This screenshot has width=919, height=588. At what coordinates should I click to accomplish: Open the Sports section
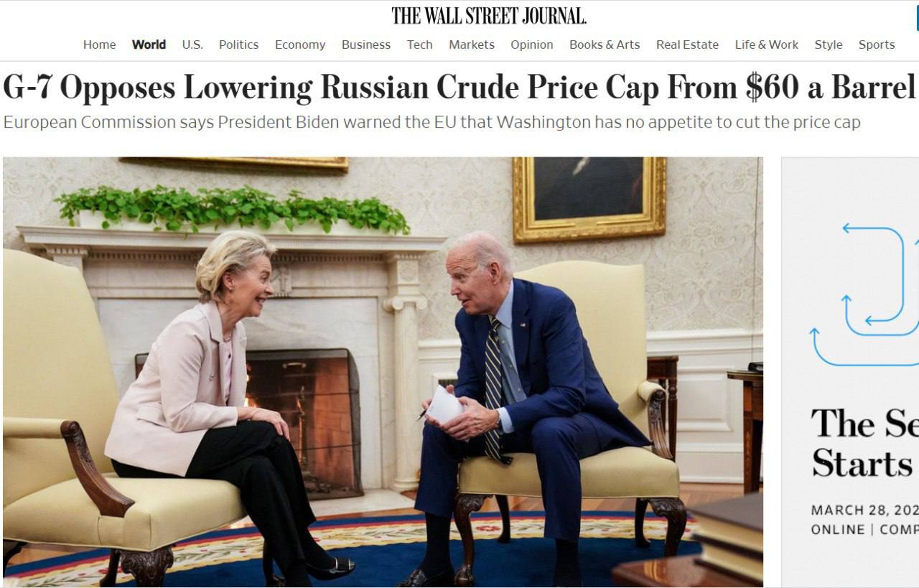pyautogui.click(x=877, y=45)
